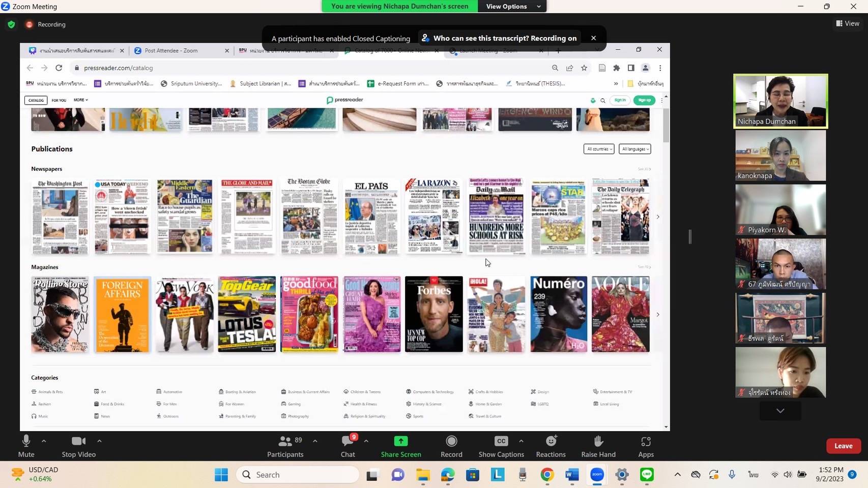The width and height of the screenshot is (868, 488).
Task: Open the Chat panel icon
Action: tap(348, 441)
